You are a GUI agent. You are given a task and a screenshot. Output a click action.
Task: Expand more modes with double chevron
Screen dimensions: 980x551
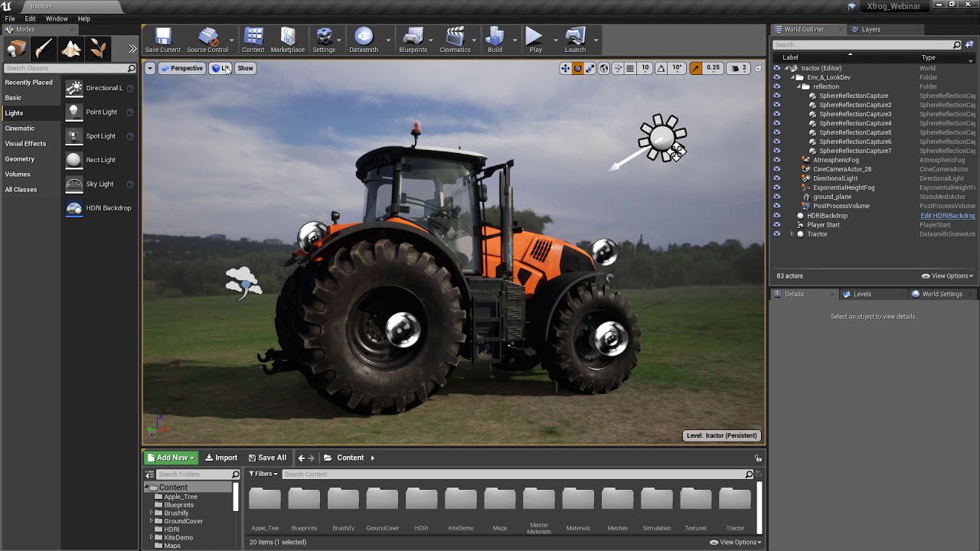pos(132,49)
